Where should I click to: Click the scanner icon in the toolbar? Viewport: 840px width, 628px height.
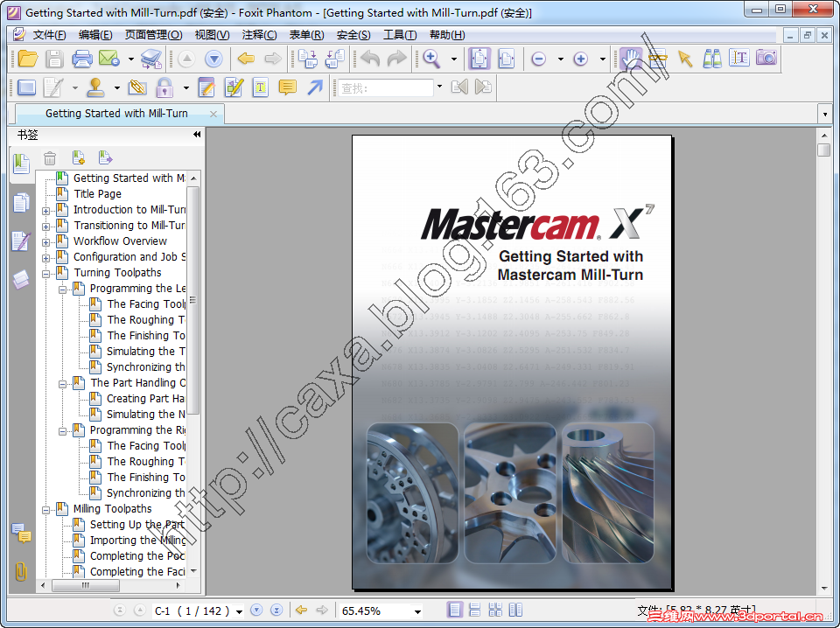click(x=151, y=59)
